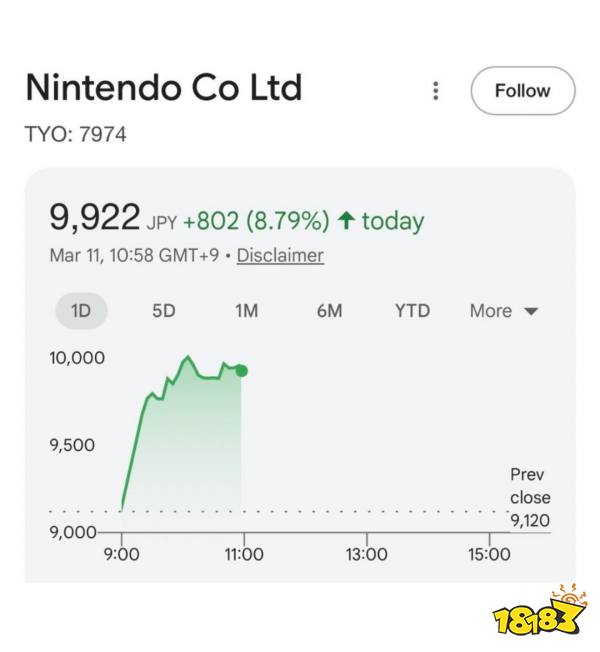600x652 pixels.
Task: Click the 9,922 current price
Action: (94, 218)
